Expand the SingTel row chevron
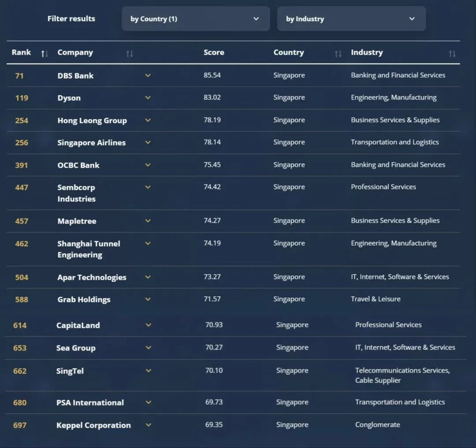This screenshot has height=448, width=476. coord(149,370)
